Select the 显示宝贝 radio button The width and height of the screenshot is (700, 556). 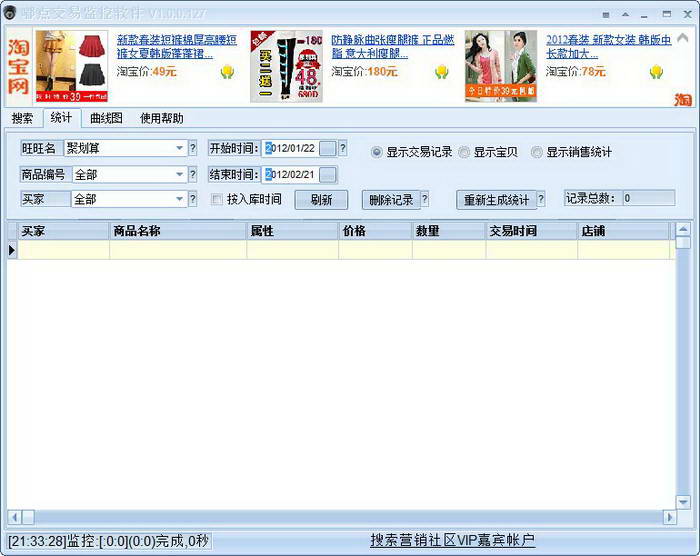[464, 152]
